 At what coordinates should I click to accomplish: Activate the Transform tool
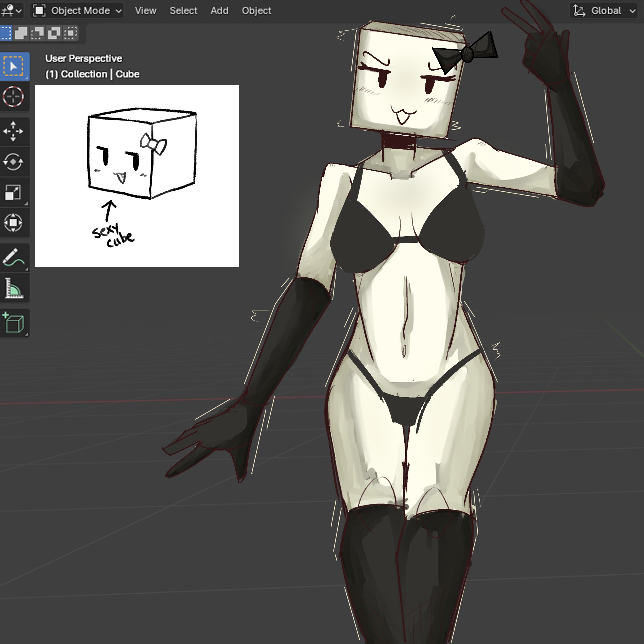[x=14, y=222]
